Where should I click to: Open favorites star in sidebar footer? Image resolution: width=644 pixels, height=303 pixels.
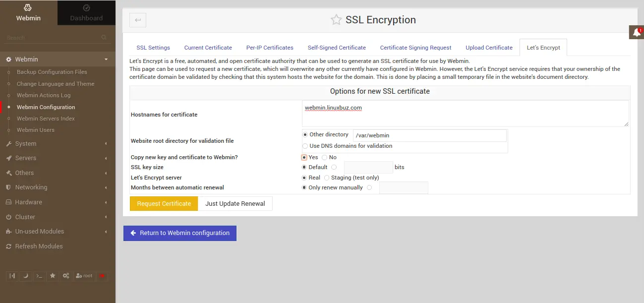click(x=53, y=276)
